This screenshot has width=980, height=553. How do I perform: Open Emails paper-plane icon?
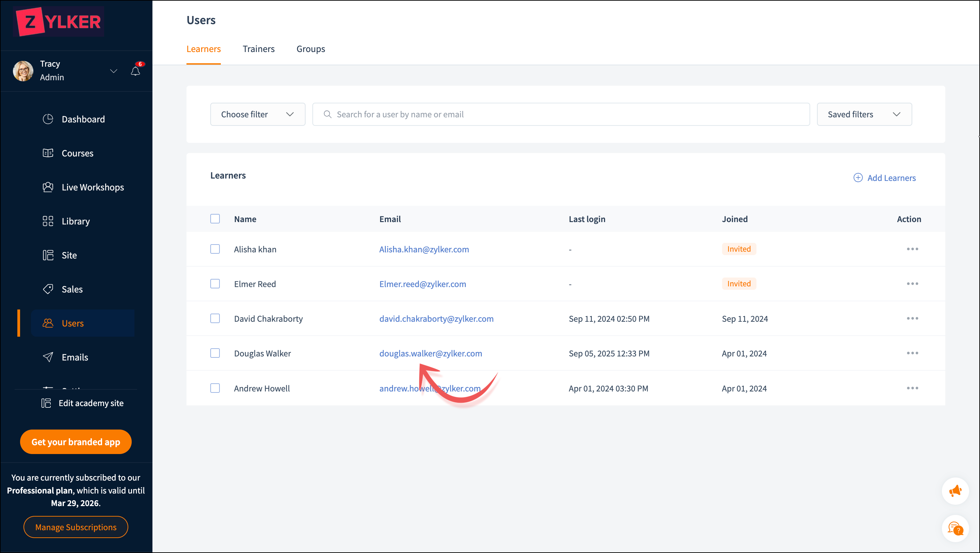click(x=48, y=357)
